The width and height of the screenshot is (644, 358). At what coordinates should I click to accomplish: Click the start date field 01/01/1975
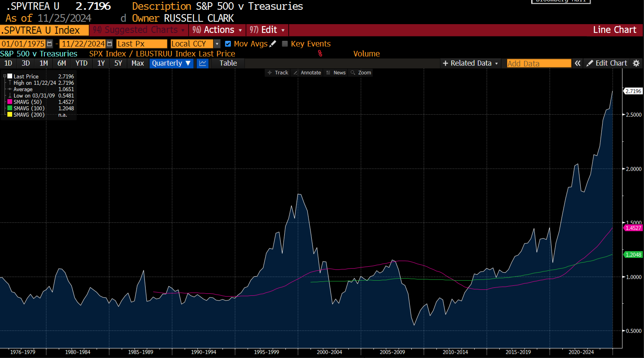23,44
